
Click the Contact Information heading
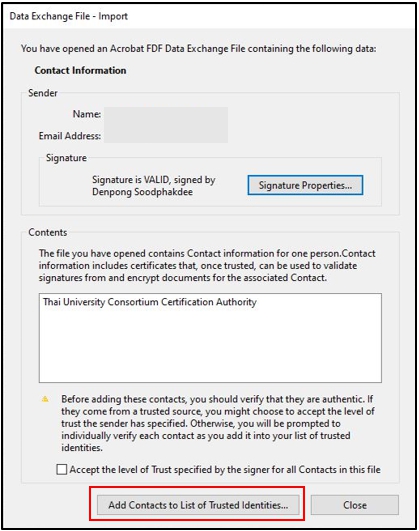pyautogui.click(x=80, y=70)
